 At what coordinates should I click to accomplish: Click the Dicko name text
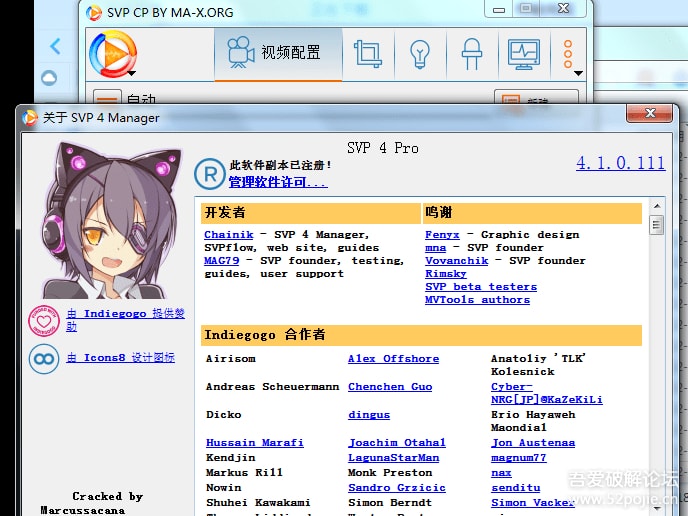pyautogui.click(x=224, y=415)
